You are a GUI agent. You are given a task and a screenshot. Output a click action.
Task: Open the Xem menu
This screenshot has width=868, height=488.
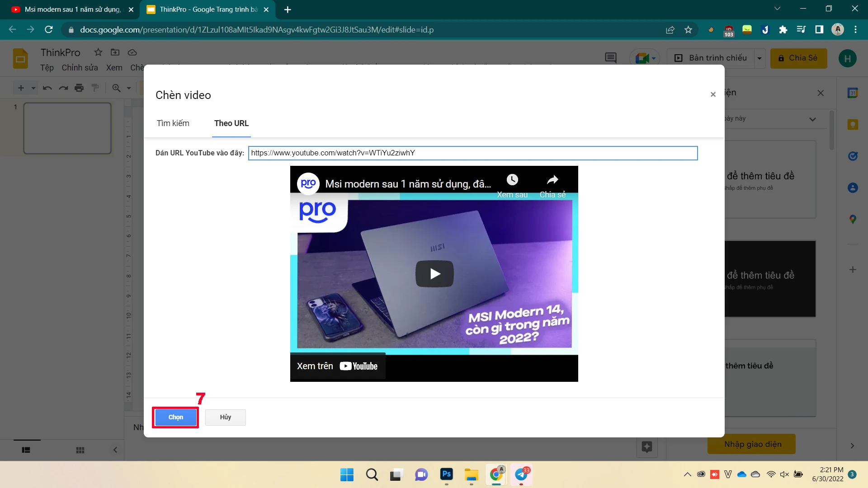click(x=114, y=67)
